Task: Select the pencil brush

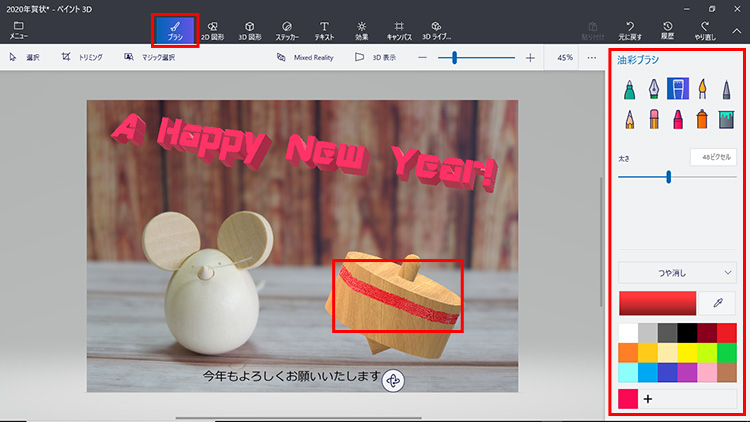Action: (630, 120)
